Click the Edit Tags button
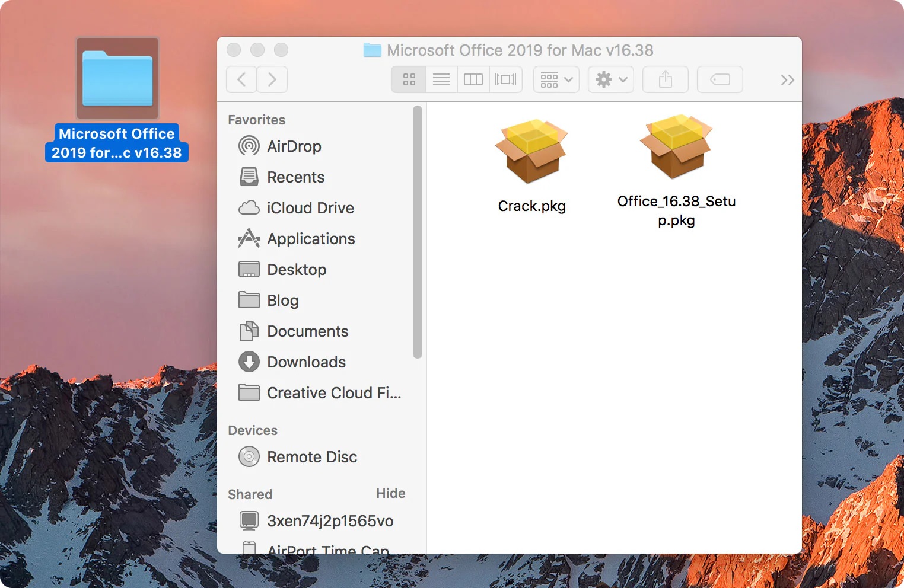 pos(720,79)
